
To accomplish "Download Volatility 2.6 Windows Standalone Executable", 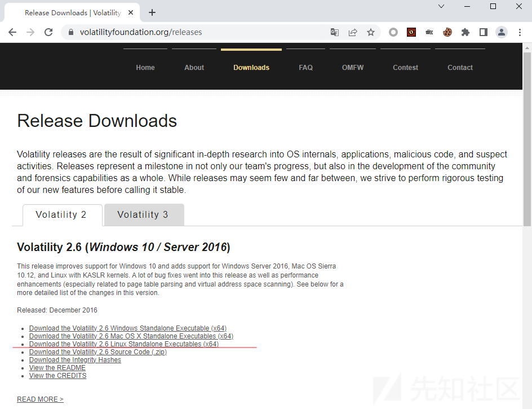I will (x=128, y=328).
